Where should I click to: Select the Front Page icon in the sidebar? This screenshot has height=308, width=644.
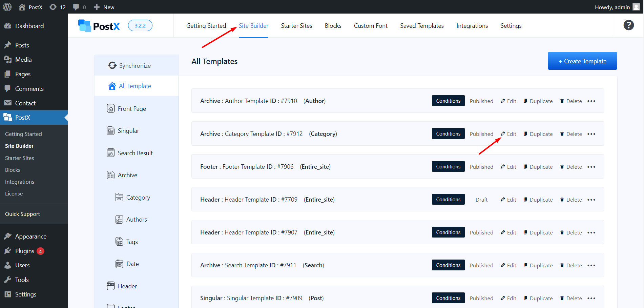coord(111,108)
